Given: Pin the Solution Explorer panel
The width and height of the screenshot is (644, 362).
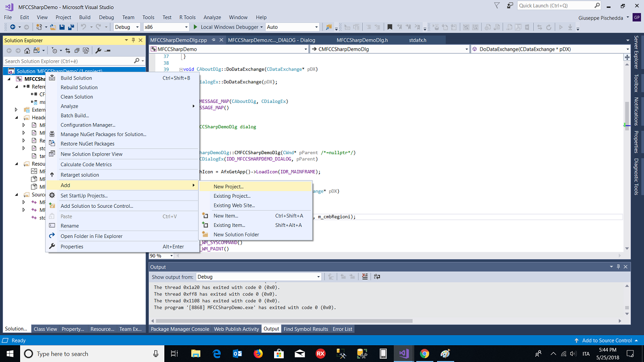Looking at the screenshot, I should pos(134,40).
